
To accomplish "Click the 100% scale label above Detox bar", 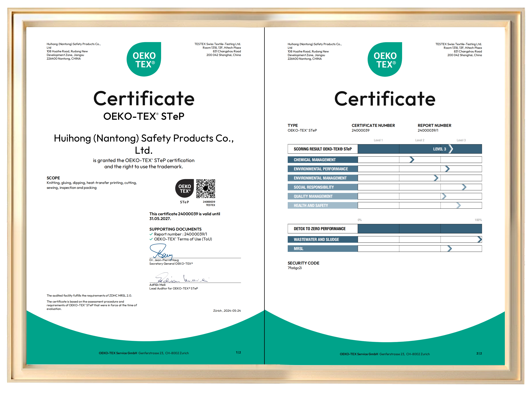I will 478,220.
